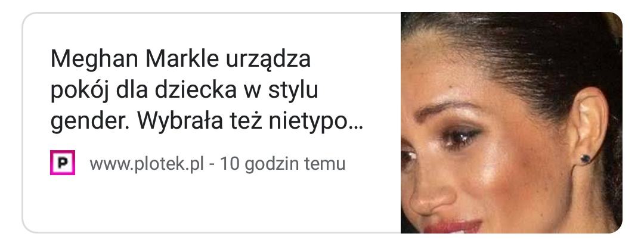Screen dimensions: 644x249
Task: Select the name "Meghan Markle" in the headline
Action: click(135, 59)
